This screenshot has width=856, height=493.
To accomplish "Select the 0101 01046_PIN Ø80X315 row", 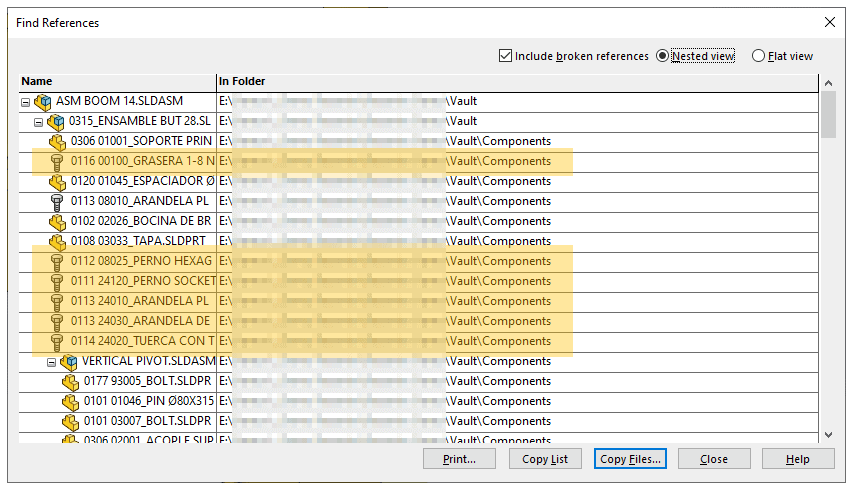I will tap(148, 401).
